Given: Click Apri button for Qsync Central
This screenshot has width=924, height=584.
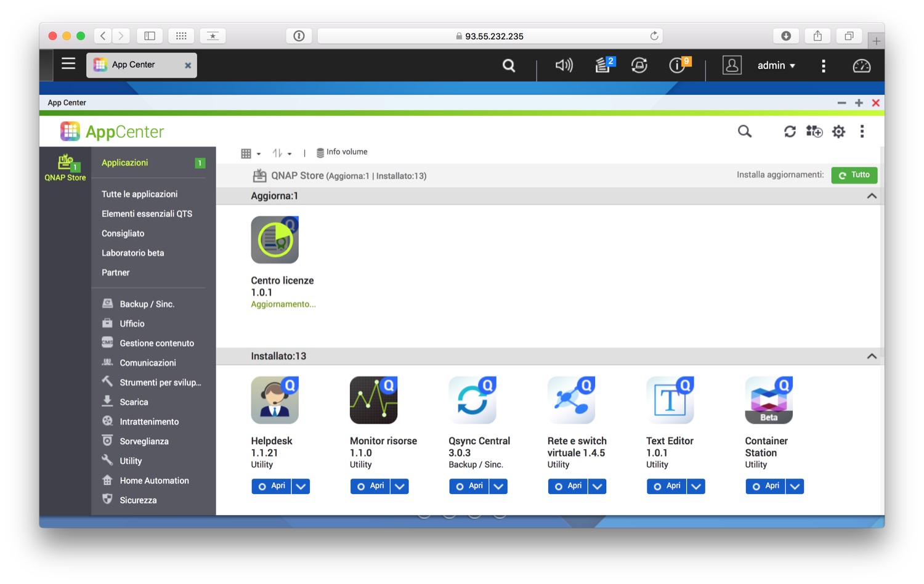Looking at the screenshot, I should [x=469, y=487].
